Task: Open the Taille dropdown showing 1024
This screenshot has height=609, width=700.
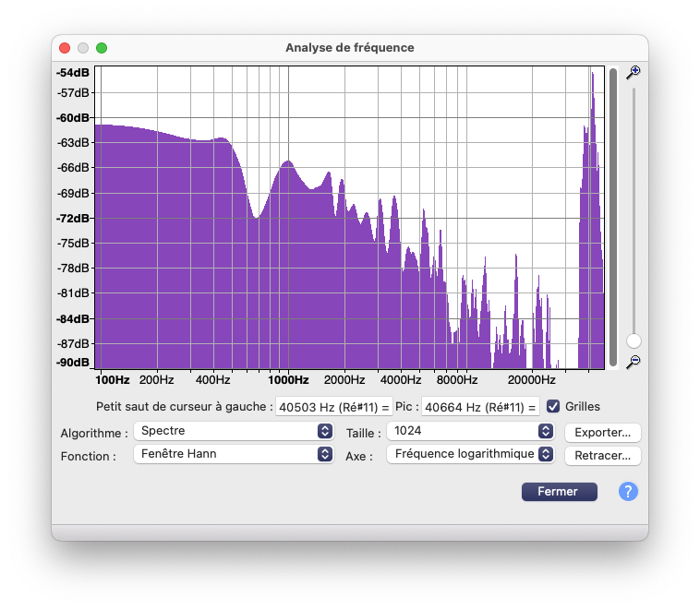Action: point(471,431)
